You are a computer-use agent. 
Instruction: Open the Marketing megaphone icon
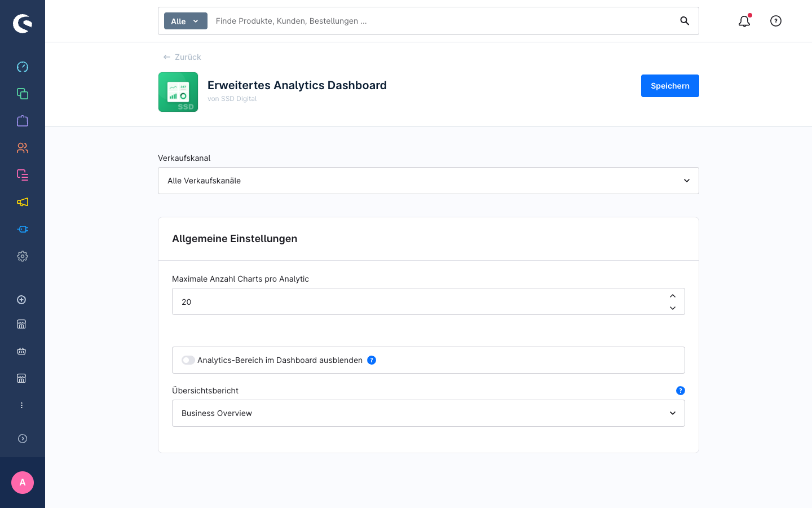click(x=23, y=202)
